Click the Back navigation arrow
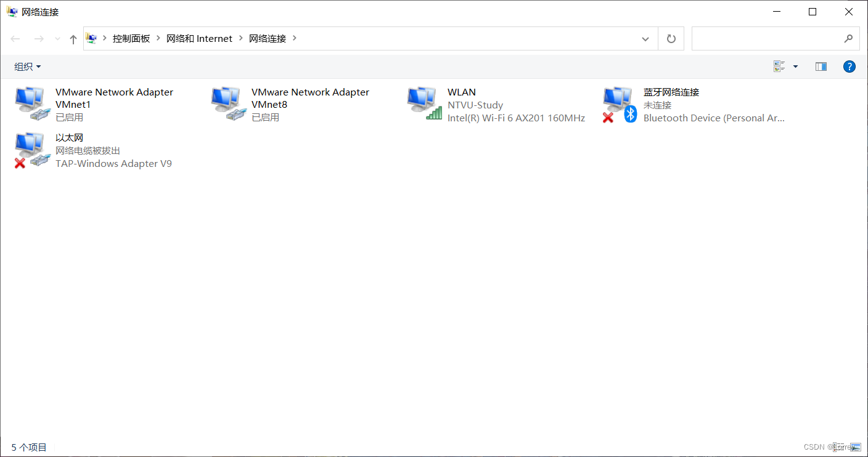This screenshot has height=457, width=868. [x=15, y=39]
